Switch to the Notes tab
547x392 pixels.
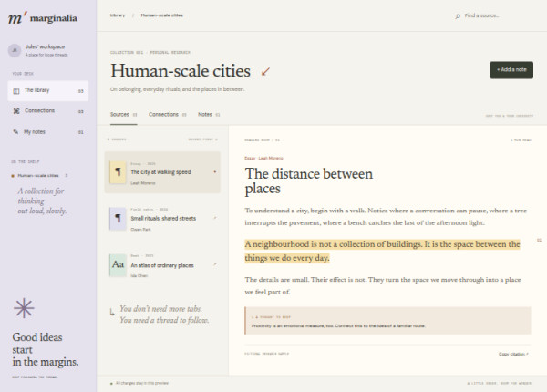[x=209, y=114]
